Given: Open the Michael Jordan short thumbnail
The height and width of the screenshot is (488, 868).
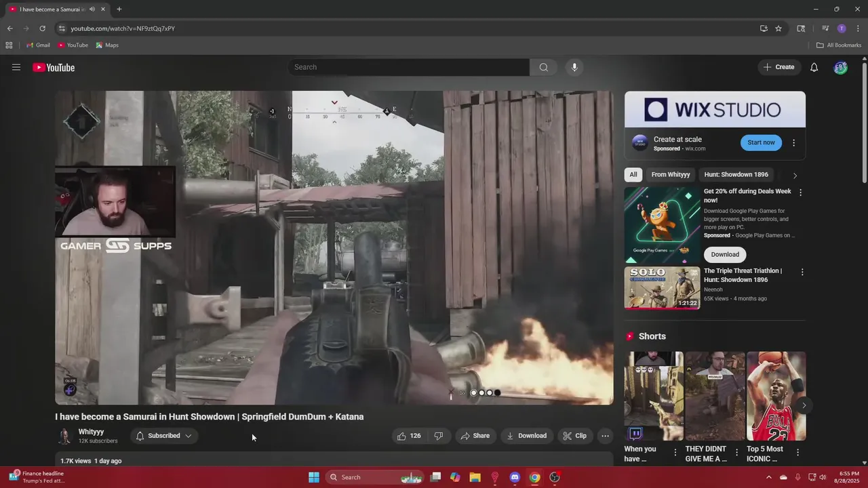Looking at the screenshot, I should 776,396.
